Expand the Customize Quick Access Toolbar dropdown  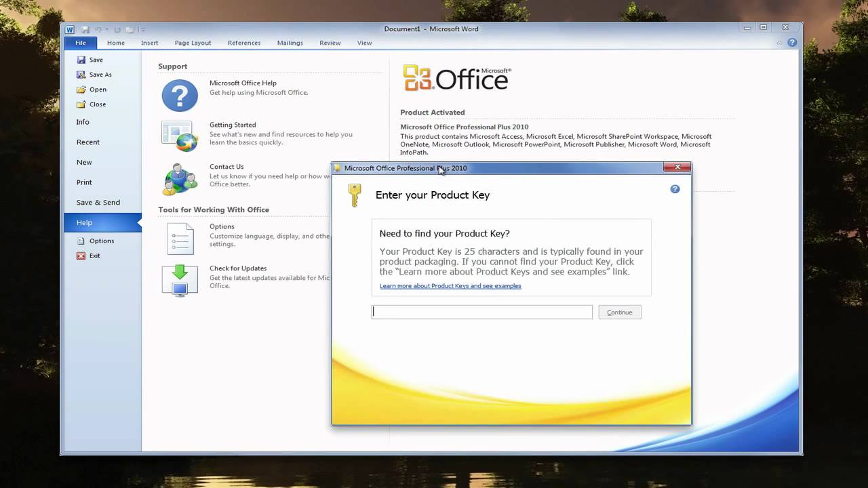click(143, 30)
